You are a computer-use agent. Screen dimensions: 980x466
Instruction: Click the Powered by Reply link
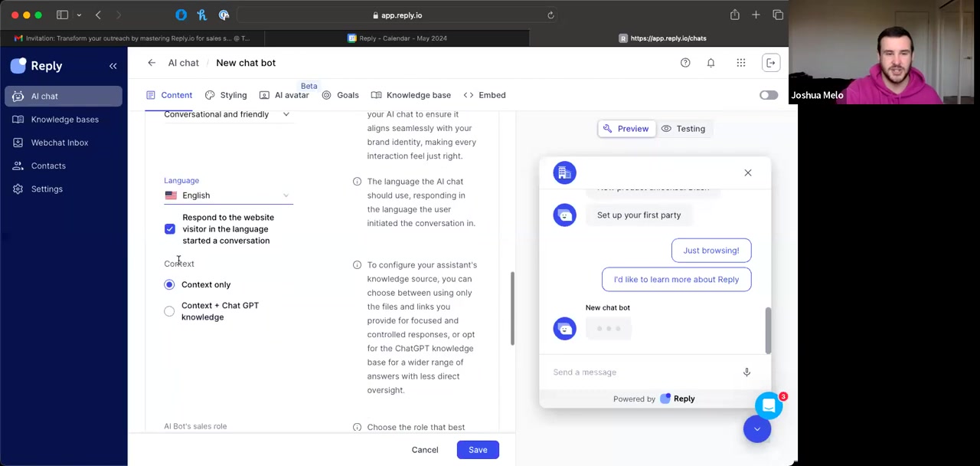click(654, 399)
